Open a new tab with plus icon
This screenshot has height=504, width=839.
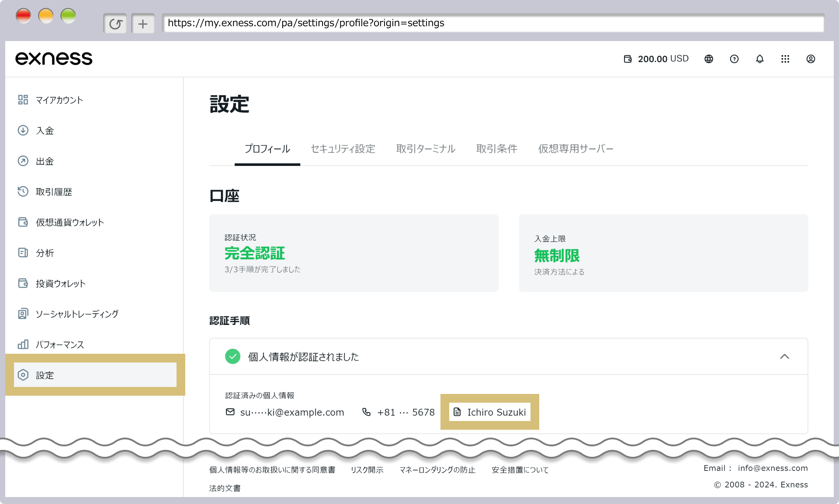click(143, 24)
